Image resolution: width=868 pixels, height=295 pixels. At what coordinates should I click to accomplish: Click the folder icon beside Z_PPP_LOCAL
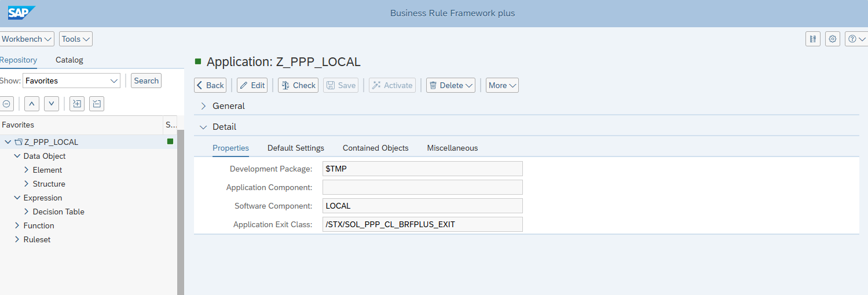point(19,142)
